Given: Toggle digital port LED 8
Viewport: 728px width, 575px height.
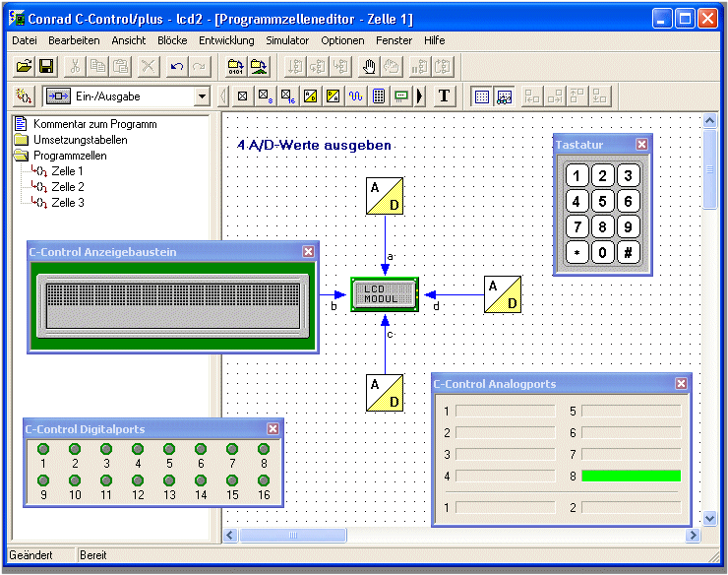Looking at the screenshot, I should tap(264, 449).
